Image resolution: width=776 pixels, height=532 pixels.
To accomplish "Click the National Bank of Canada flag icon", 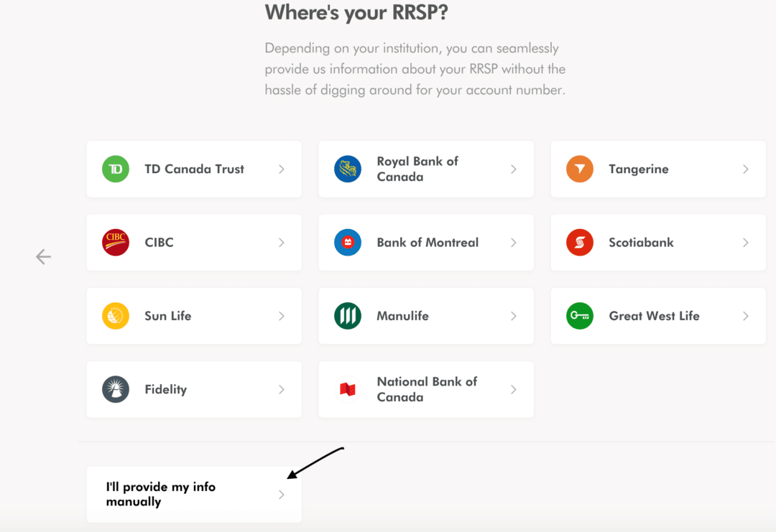I will (x=348, y=389).
